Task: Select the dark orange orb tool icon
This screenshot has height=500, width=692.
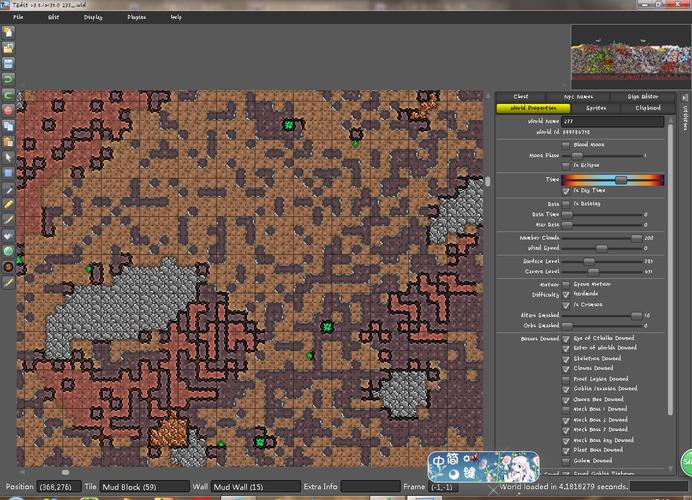Action: 8,267
